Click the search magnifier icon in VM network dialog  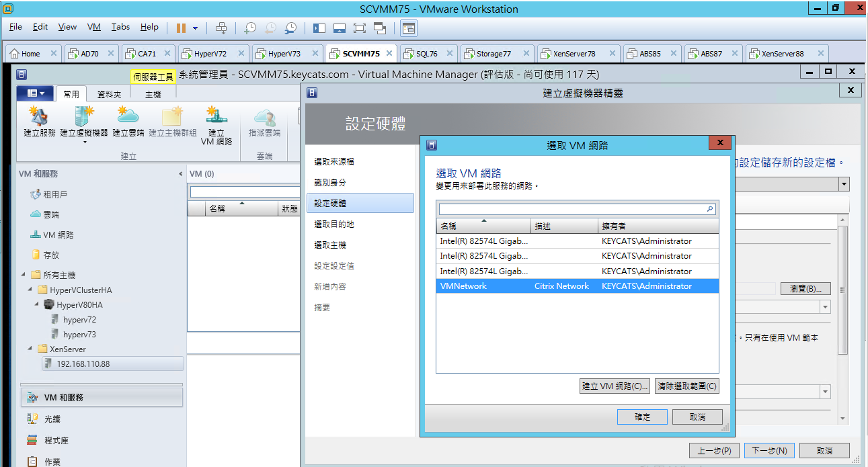pos(710,210)
